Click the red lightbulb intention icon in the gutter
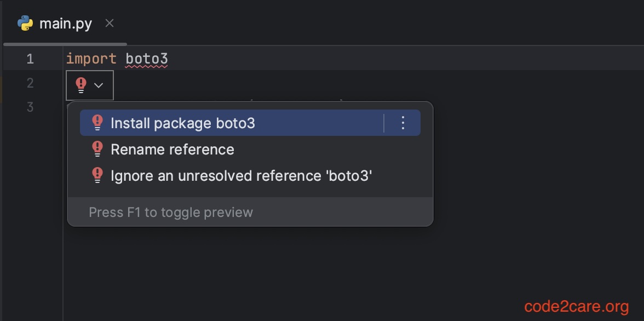Viewport: 644px width, 321px height. click(x=81, y=84)
